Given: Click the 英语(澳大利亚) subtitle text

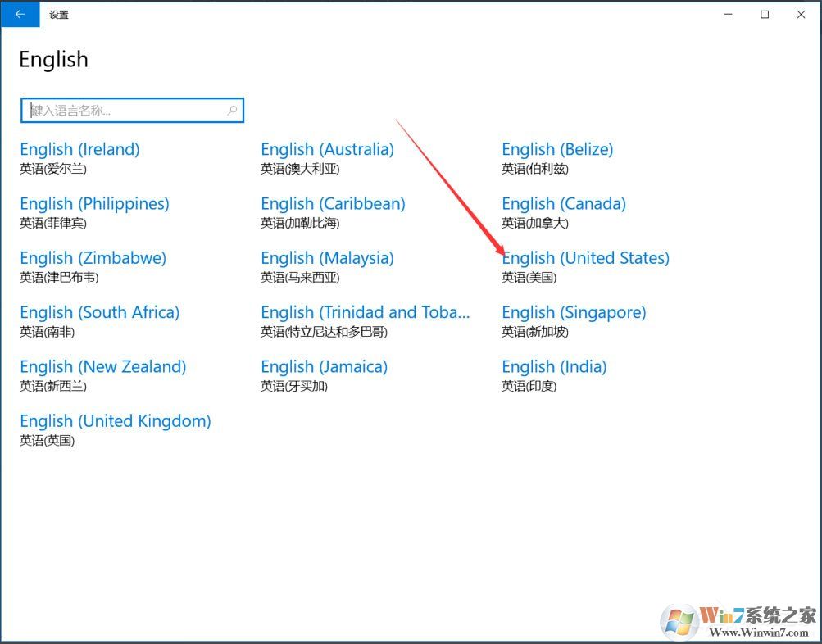Looking at the screenshot, I should [300, 169].
